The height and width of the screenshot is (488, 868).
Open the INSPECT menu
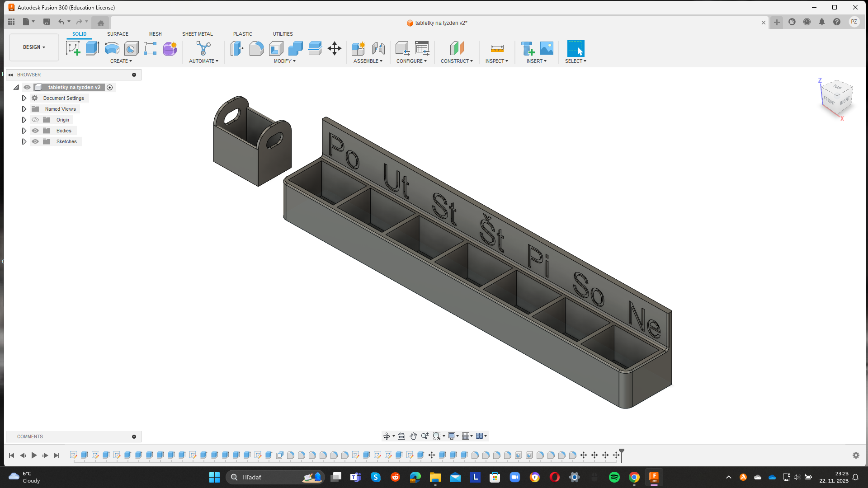[x=496, y=61]
